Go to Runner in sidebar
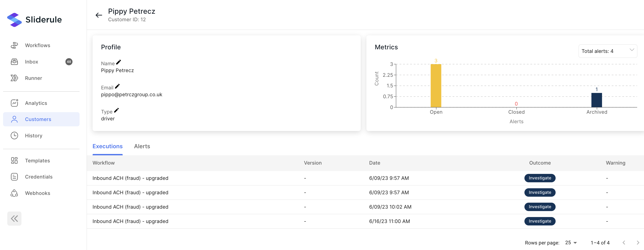The image size is (644, 250). [x=33, y=78]
